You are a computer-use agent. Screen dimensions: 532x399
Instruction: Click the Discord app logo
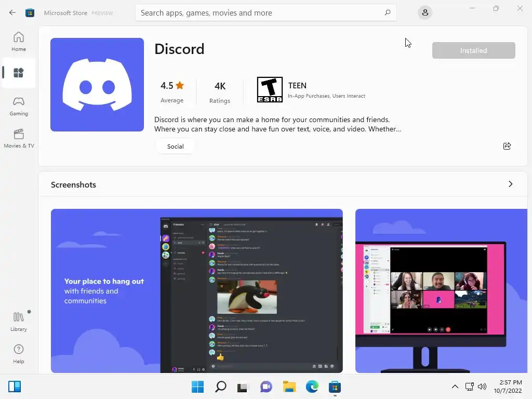[x=97, y=85]
